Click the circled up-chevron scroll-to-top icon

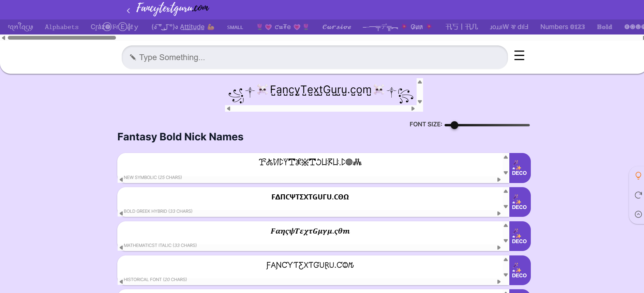point(638,214)
